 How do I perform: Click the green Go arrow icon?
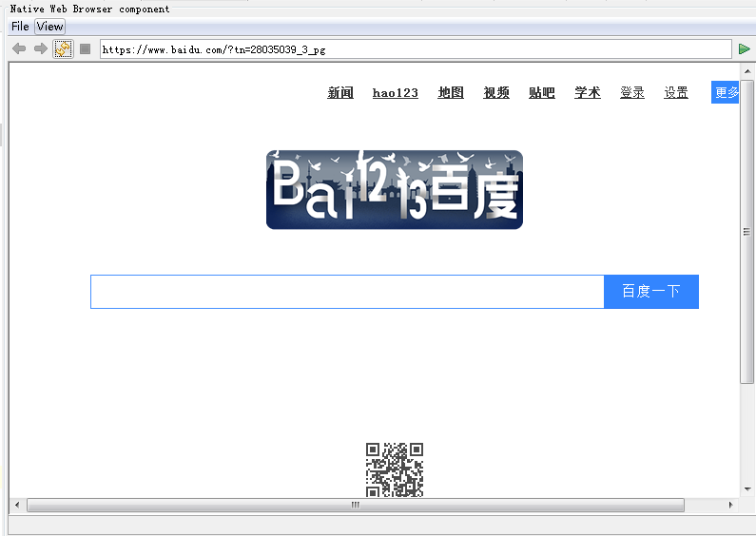tap(745, 48)
